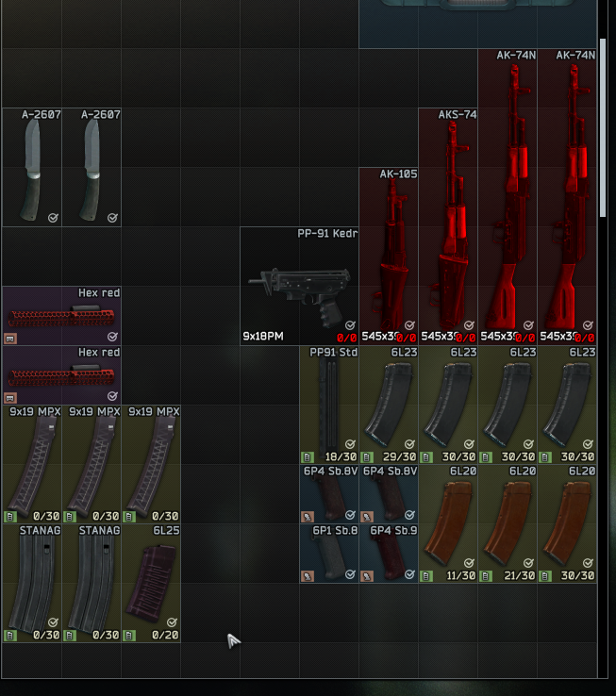Click the checkmark badge on PP-91 Kedr
The height and width of the screenshot is (696, 616).
point(350,325)
